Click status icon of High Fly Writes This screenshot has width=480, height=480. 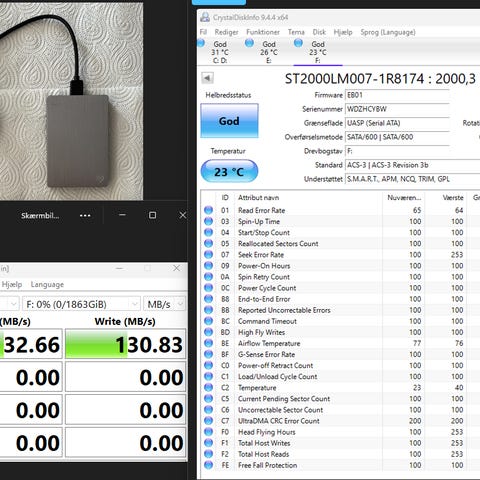(x=209, y=332)
